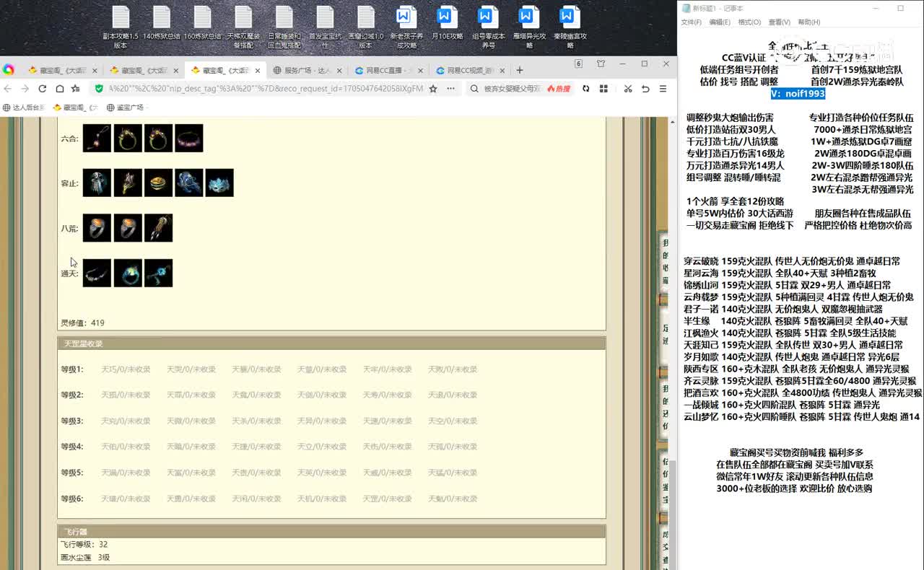Screen dimensions: 924x570
Task: Open Notepad 格式(O) menu
Action: pos(749,22)
